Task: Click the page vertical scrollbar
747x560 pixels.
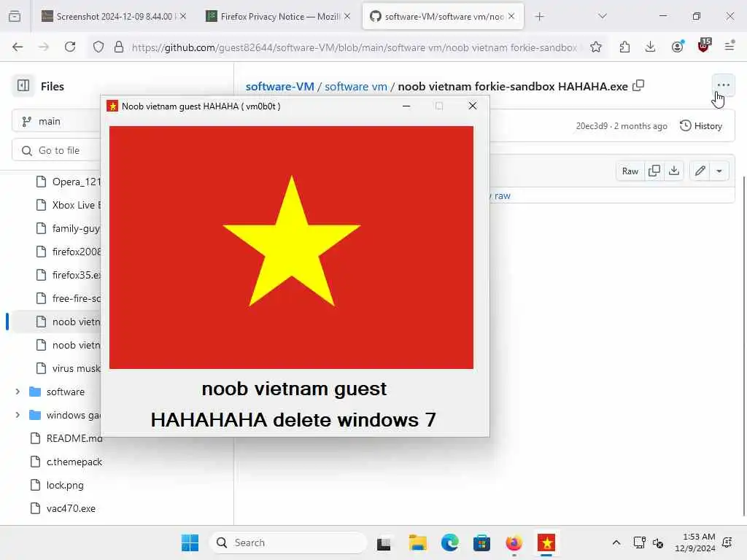Action: point(743,346)
